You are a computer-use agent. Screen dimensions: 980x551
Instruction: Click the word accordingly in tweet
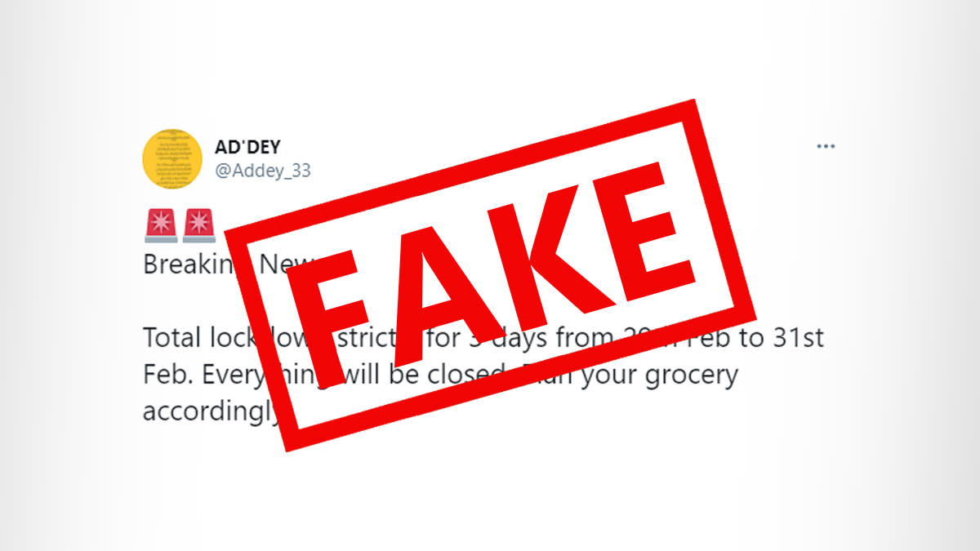[212, 412]
